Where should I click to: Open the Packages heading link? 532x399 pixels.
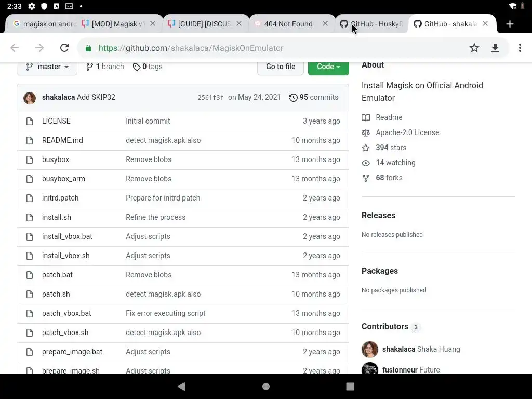click(x=380, y=271)
